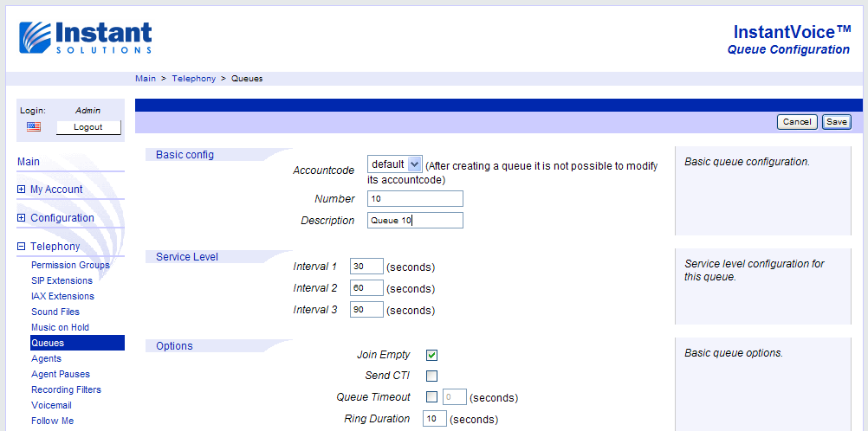The width and height of the screenshot is (868, 431).
Task: Collapse the Telephony tree node
Action: coord(22,247)
